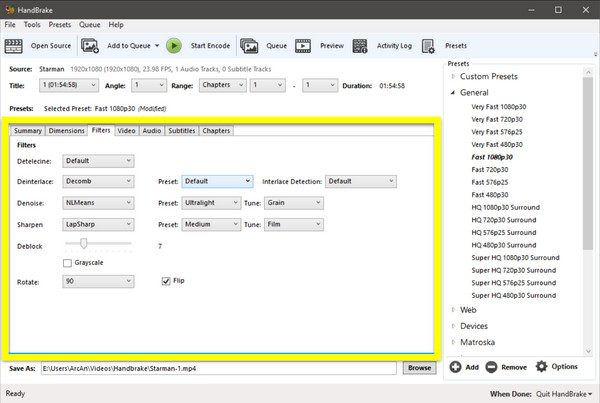Image resolution: width=600 pixels, height=403 pixels.
Task: Click the Browse button
Action: click(x=420, y=368)
